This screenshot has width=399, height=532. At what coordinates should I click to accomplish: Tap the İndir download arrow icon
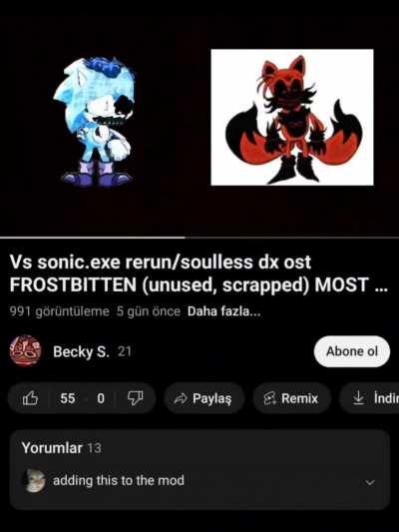pyautogui.click(x=358, y=398)
